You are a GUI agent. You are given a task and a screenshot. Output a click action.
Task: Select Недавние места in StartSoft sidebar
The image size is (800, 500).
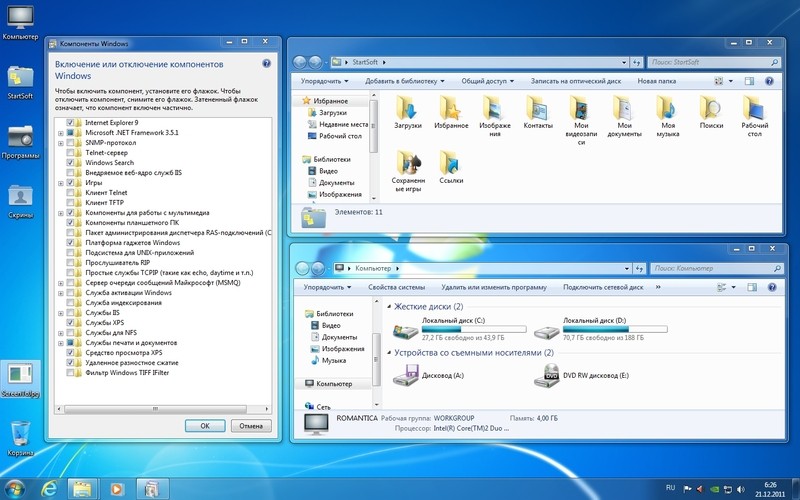338,124
